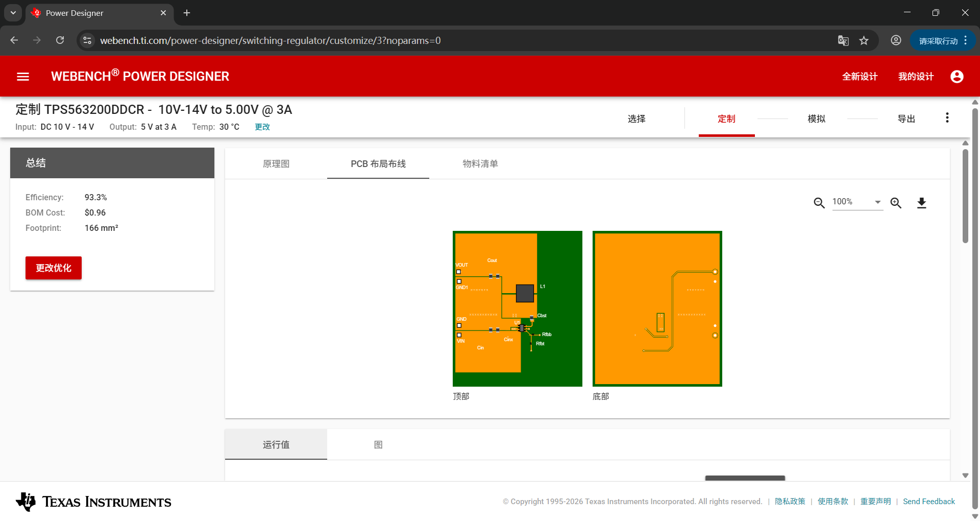Go to the 导出 export step
Image resolution: width=980 pixels, height=521 pixels.
coord(906,119)
